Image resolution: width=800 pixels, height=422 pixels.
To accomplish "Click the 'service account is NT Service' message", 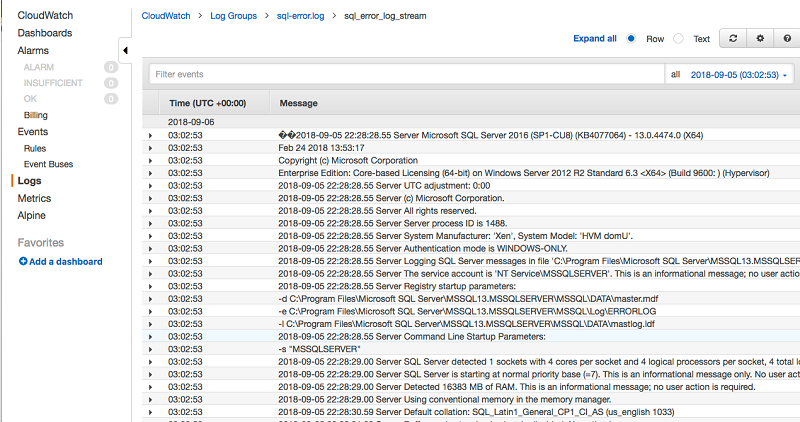I will pos(539,274).
